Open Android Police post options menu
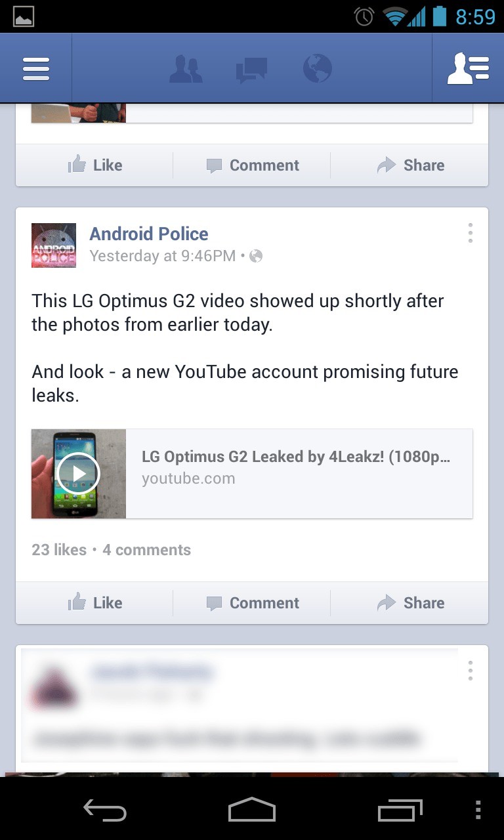This screenshot has width=504, height=840. (471, 233)
